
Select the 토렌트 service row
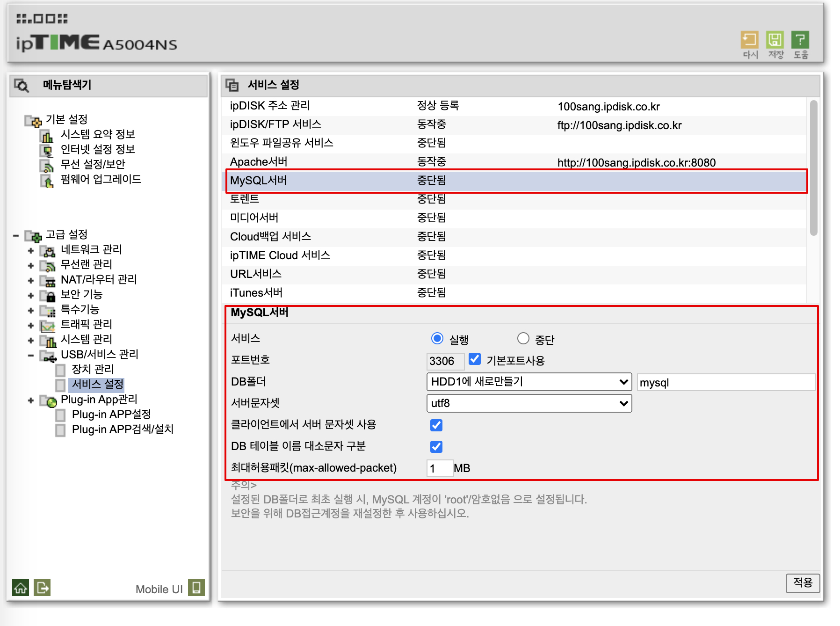(x=514, y=199)
